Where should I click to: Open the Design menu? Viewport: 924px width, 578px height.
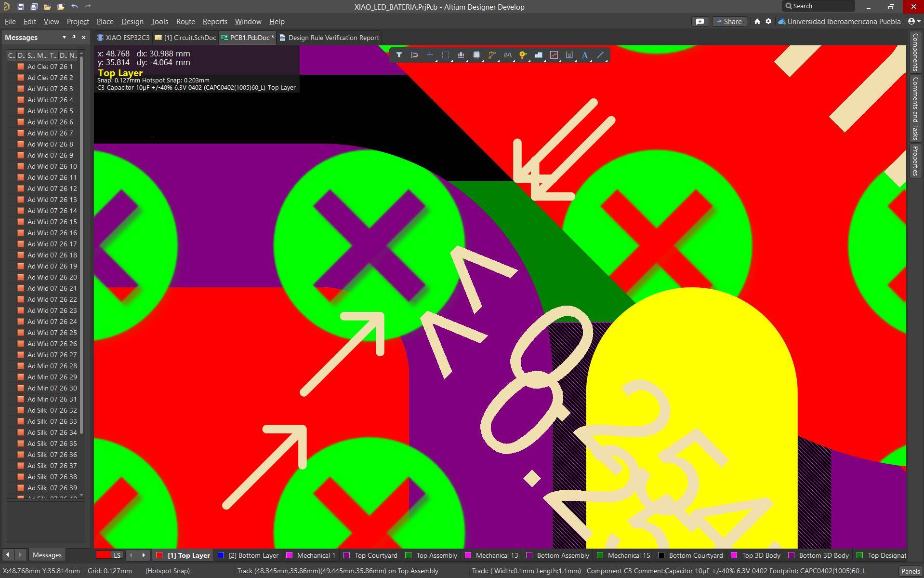132,22
